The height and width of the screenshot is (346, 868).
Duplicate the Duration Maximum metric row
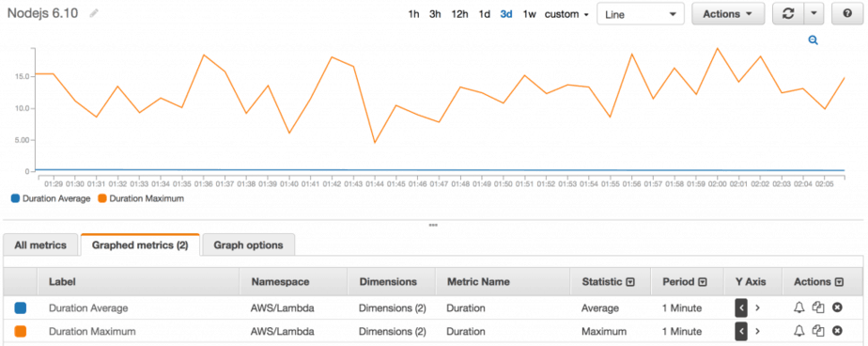(x=818, y=331)
